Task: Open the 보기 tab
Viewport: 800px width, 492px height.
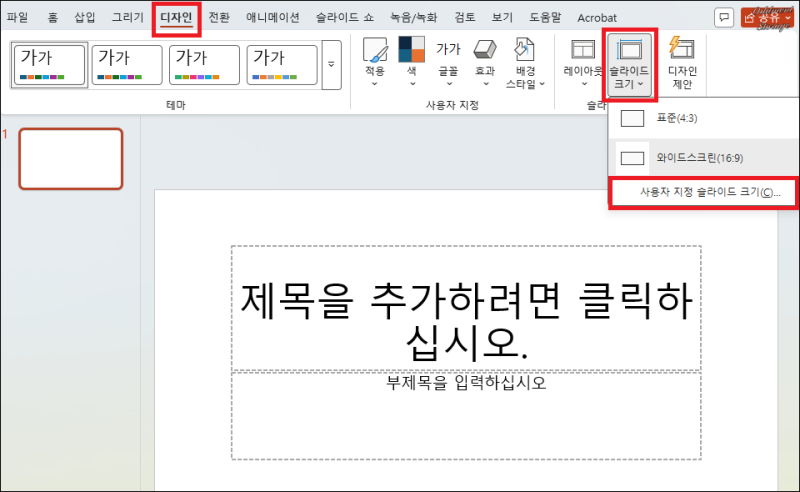Action: (502, 17)
